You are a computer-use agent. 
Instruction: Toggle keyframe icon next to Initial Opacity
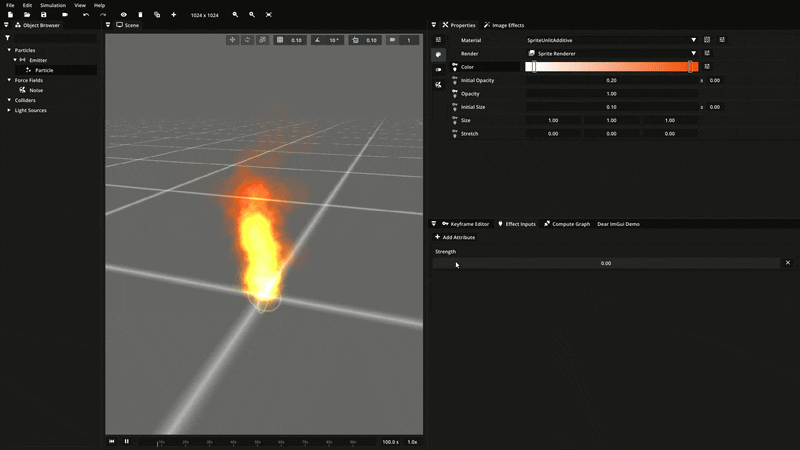click(x=455, y=80)
